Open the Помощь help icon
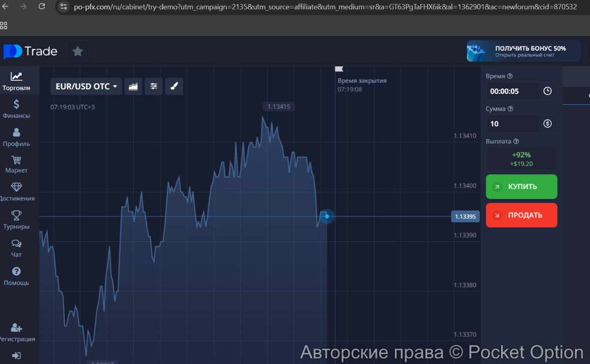Screen dimensions: 590x364 (16, 277)
